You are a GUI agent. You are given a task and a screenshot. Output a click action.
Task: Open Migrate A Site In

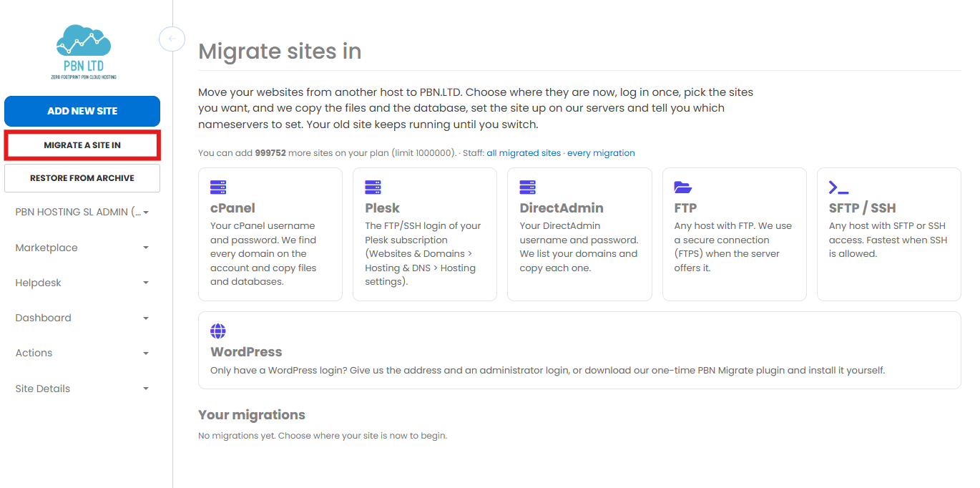coord(82,145)
